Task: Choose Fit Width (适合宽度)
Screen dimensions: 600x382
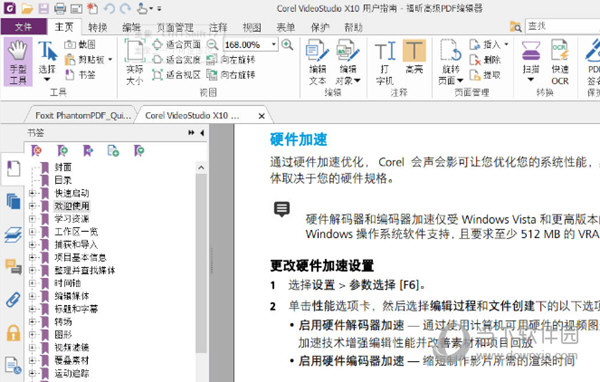Action: [x=176, y=60]
